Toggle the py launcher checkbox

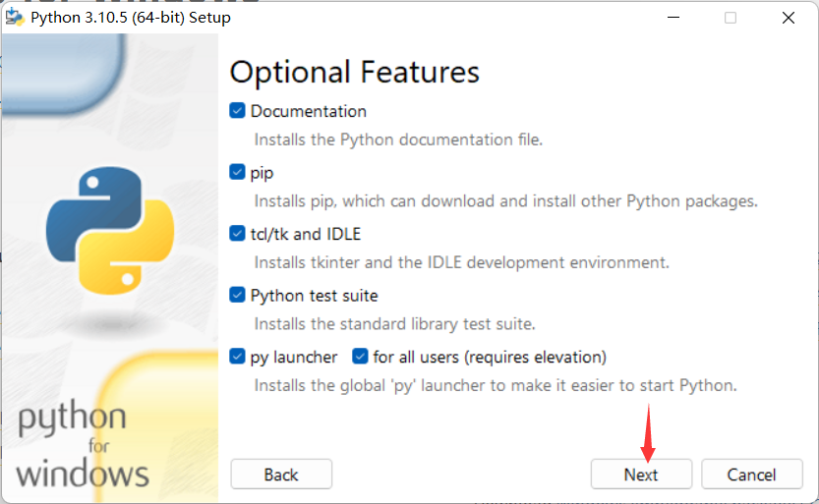(x=237, y=357)
